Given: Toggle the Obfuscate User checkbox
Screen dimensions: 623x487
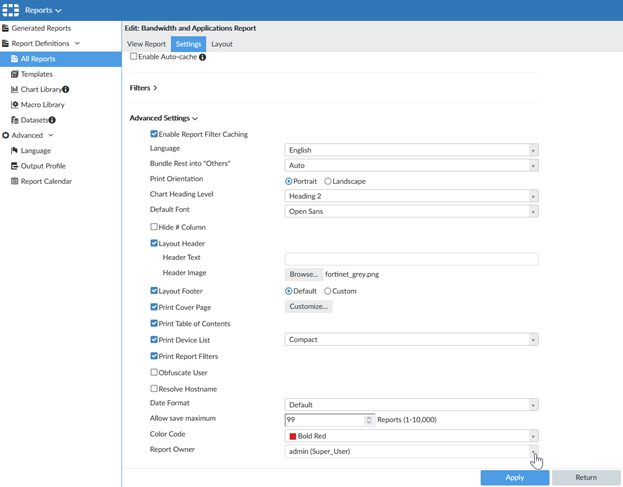Looking at the screenshot, I should (154, 372).
